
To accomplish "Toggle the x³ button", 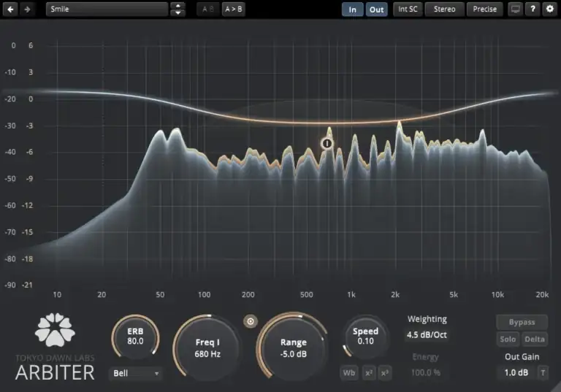I will (x=385, y=373).
